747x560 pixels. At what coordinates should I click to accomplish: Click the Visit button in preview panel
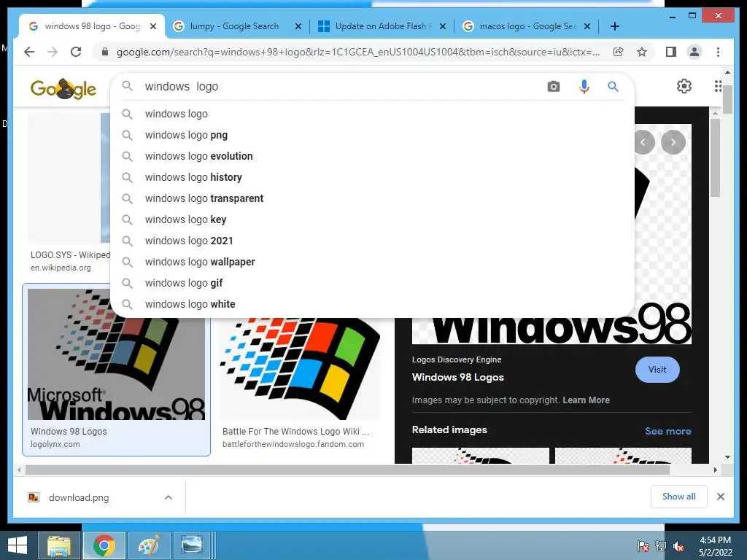coord(657,370)
